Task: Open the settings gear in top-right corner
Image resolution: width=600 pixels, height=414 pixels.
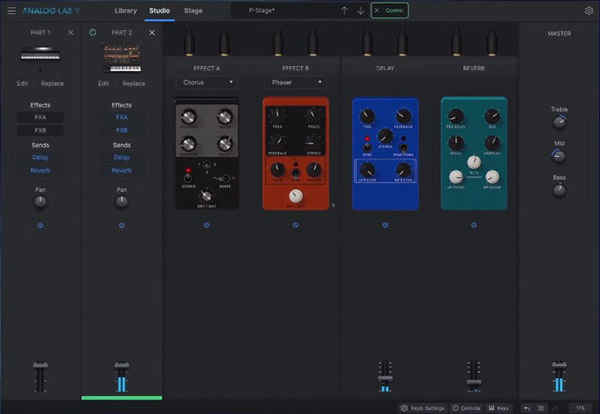Action: (588, 10)
